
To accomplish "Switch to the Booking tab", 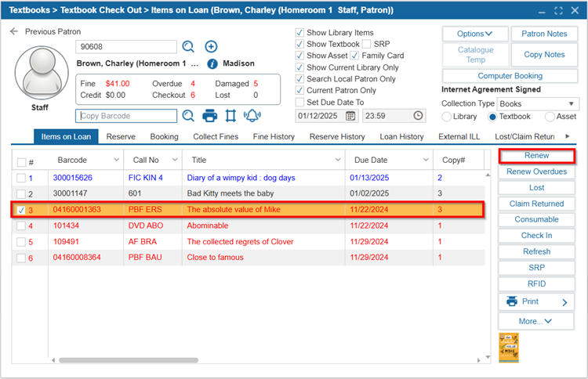I will click(165, 137).
